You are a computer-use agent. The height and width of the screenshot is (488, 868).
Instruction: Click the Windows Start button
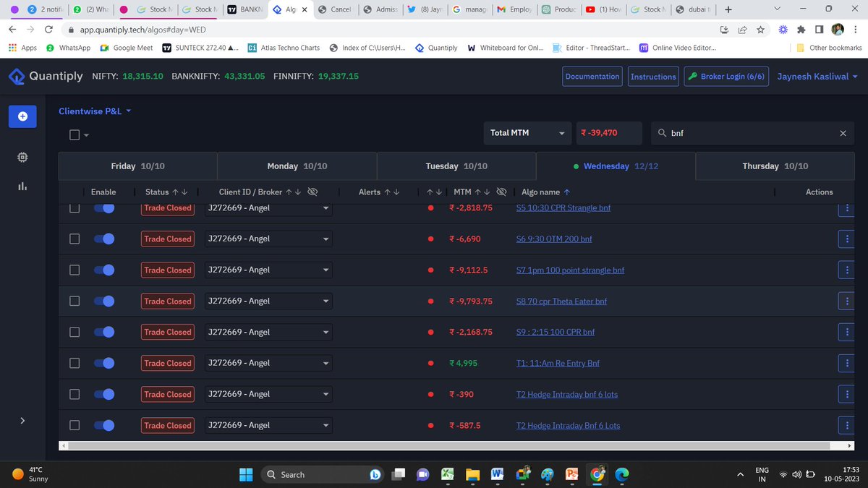(x=244, y=474)
